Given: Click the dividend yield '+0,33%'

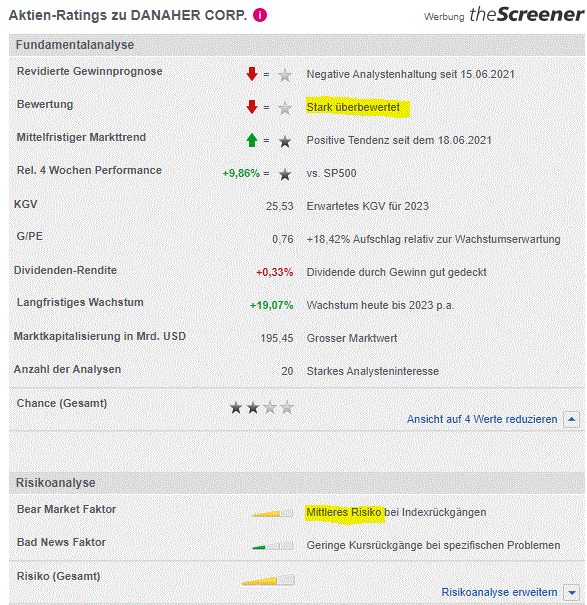Looking at the screenshot, I should point(274,272).
